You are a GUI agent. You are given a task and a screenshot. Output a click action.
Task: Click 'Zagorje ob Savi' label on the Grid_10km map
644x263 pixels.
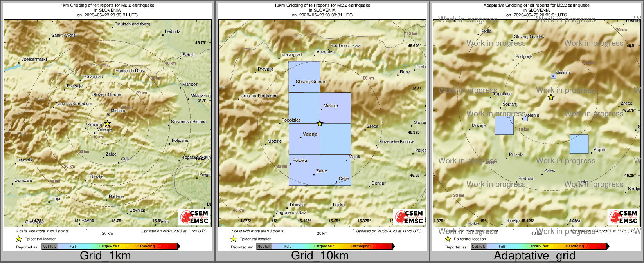291,212
